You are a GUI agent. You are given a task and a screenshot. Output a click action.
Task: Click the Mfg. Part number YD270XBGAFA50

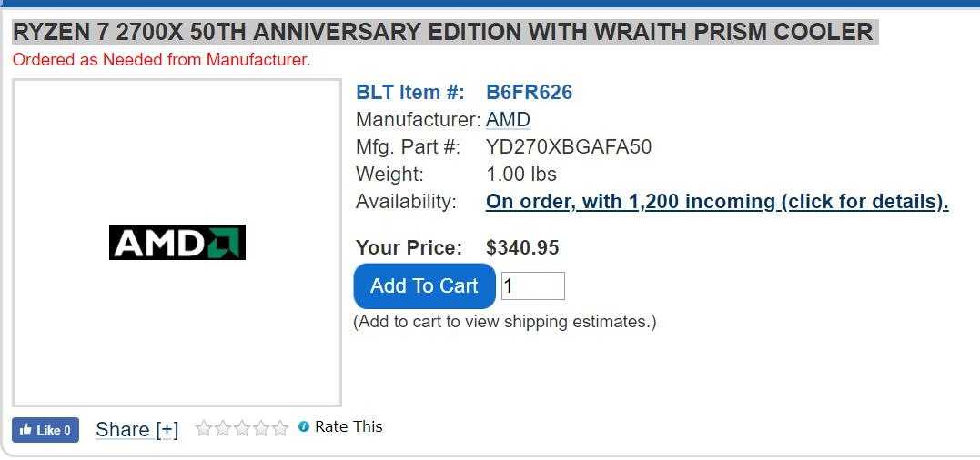pos(569,147)
